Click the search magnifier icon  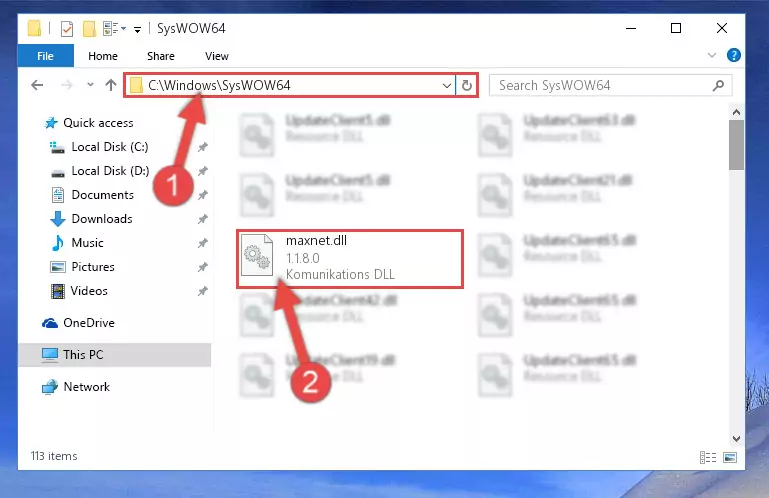[x=718, y=85]
